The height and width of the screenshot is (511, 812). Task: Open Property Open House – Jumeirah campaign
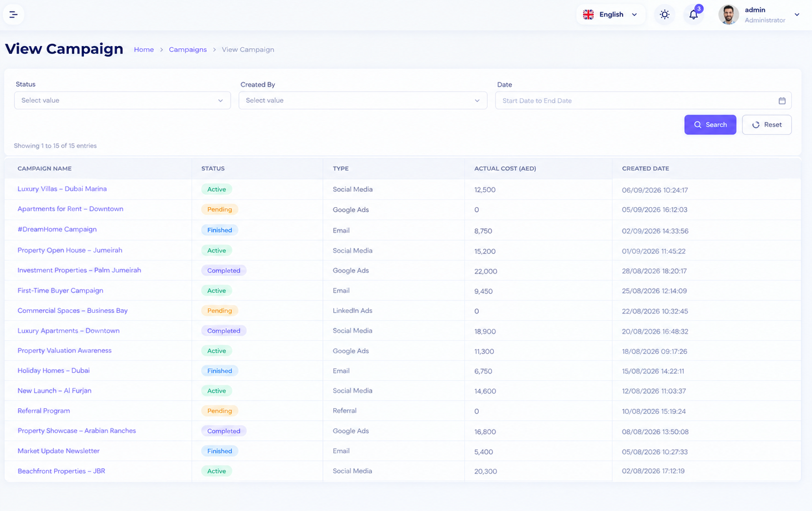pos(70,251)
